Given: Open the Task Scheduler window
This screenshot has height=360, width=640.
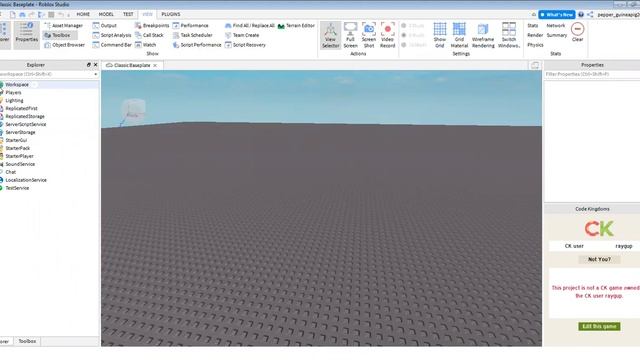Looking at the screenshot, I should 192,36.
